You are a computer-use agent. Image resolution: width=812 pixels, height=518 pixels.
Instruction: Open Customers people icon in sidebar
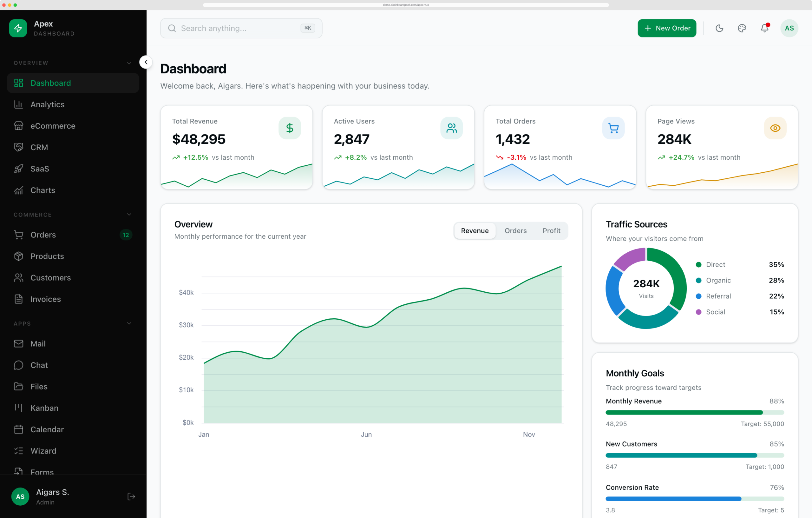18,277
